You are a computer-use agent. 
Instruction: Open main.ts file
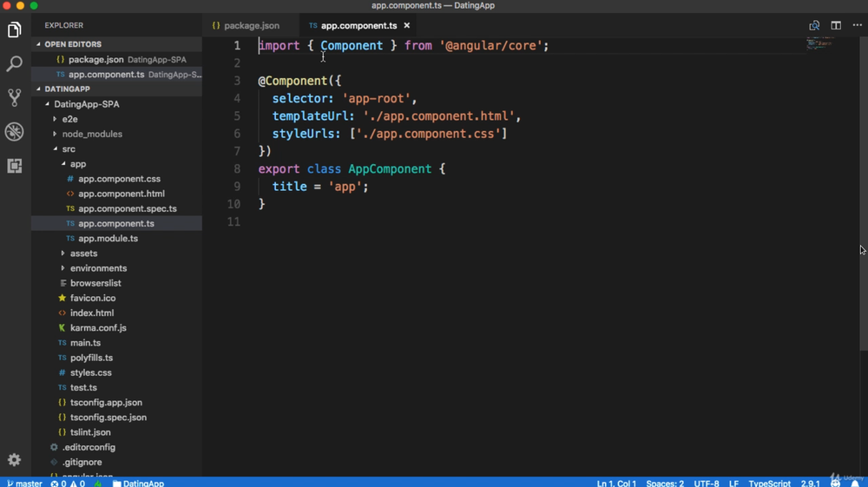pos(85,343)
